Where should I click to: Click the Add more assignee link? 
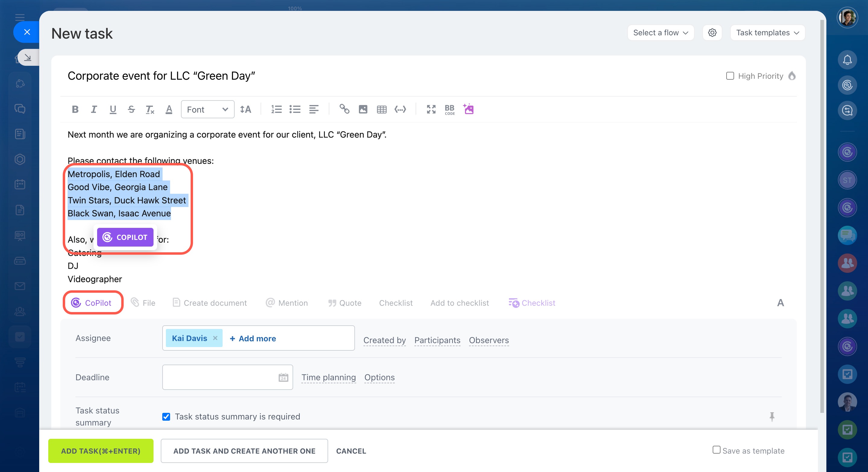pos(253,338)
